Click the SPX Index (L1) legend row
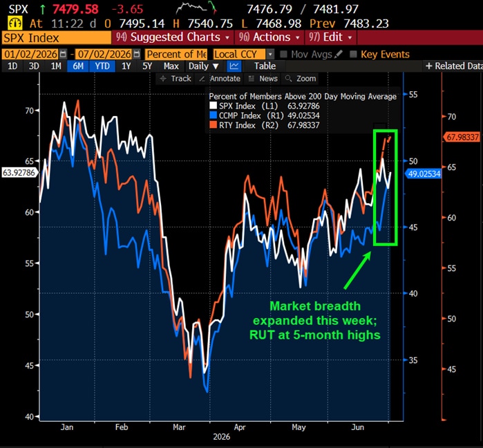The width and height of the screenshot is (483, 448). pos(265,106)
